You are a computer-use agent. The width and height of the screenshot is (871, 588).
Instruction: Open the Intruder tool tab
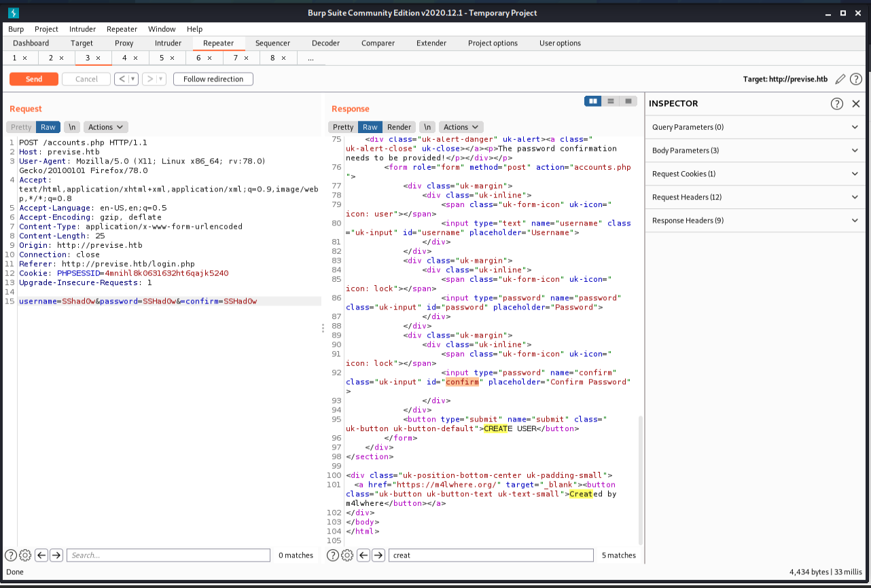point(168,43)
